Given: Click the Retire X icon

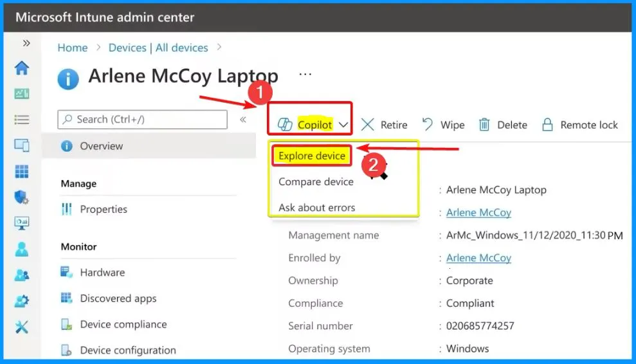Looking at the screenshot, I should click(367, 125).
